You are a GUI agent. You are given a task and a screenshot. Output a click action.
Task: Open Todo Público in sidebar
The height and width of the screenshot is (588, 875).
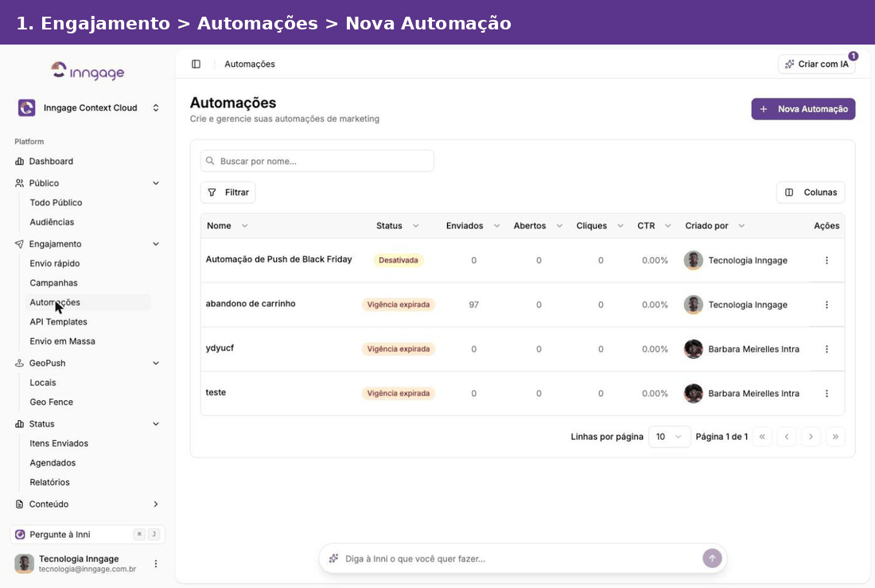(56, 203)
